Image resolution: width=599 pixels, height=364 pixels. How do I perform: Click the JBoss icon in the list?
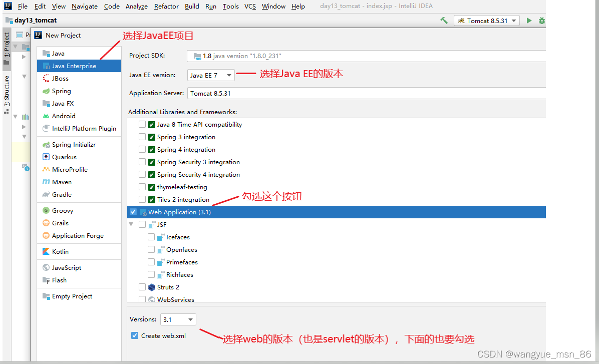click(x=46, y=78)
